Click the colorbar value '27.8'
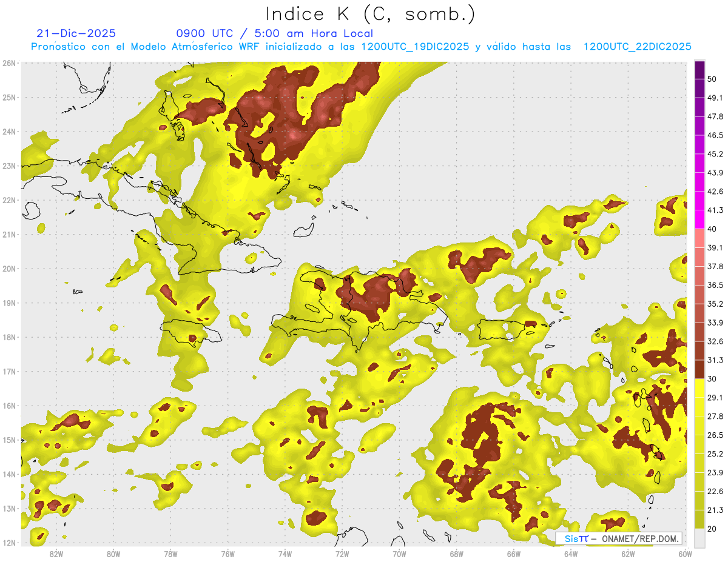 tap(715, 416)
